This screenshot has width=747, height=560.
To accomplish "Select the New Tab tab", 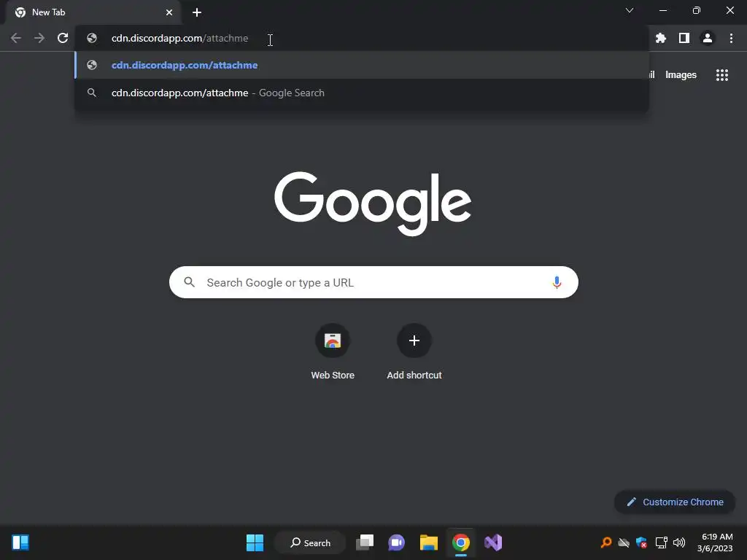I will point(93,12).
